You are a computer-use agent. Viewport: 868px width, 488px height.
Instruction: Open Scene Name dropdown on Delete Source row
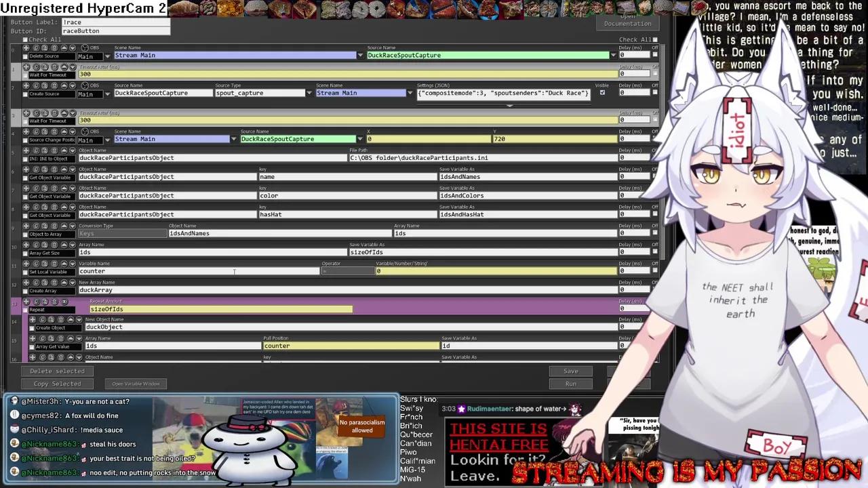(360, 55)
